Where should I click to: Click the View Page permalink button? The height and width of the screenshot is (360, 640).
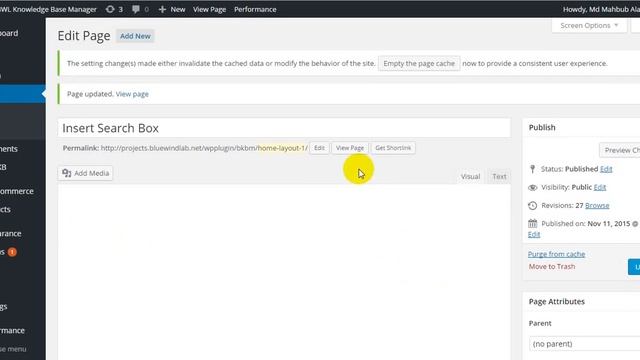tap(350, 148)
